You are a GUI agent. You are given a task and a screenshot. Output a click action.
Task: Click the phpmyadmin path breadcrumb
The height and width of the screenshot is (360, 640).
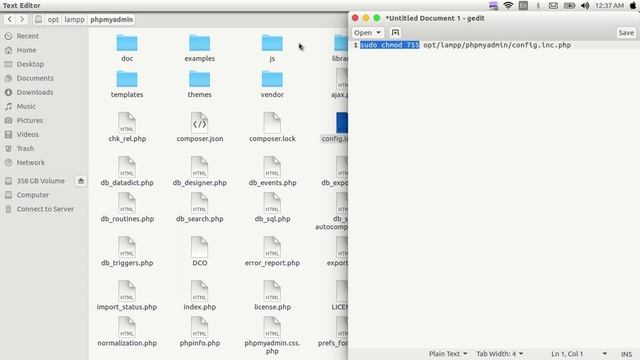[111, 19]
